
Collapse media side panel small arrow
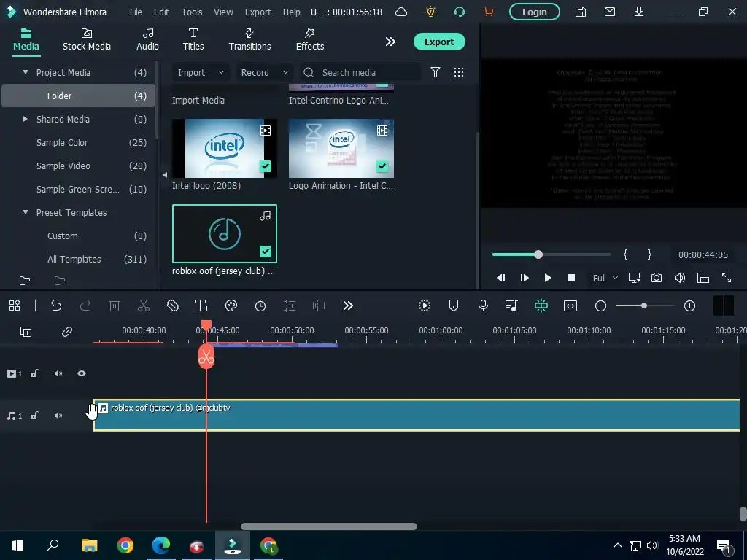pos(165,175)
